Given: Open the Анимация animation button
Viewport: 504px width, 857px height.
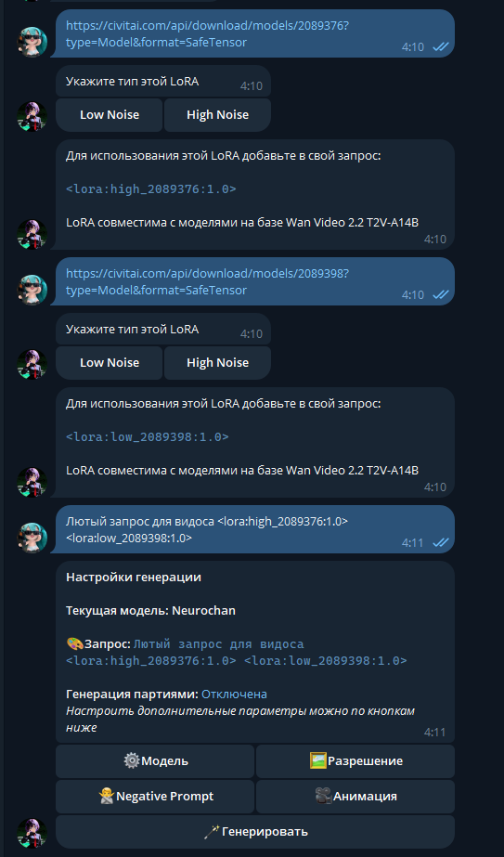Looking at the screenshot, I should (x=355, y=797).
